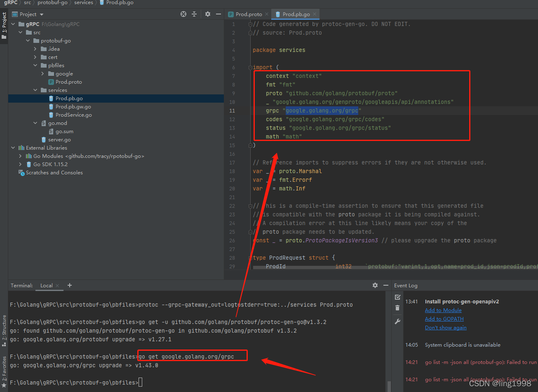
Task: Clear all notifications with the trash icon
Action: (397, 307)
